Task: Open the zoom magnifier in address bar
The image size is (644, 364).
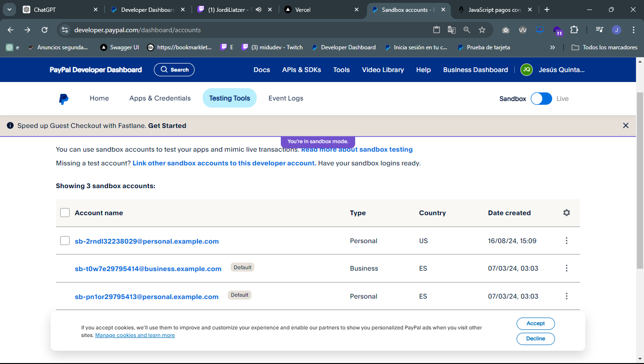Action: click(467, 30)
